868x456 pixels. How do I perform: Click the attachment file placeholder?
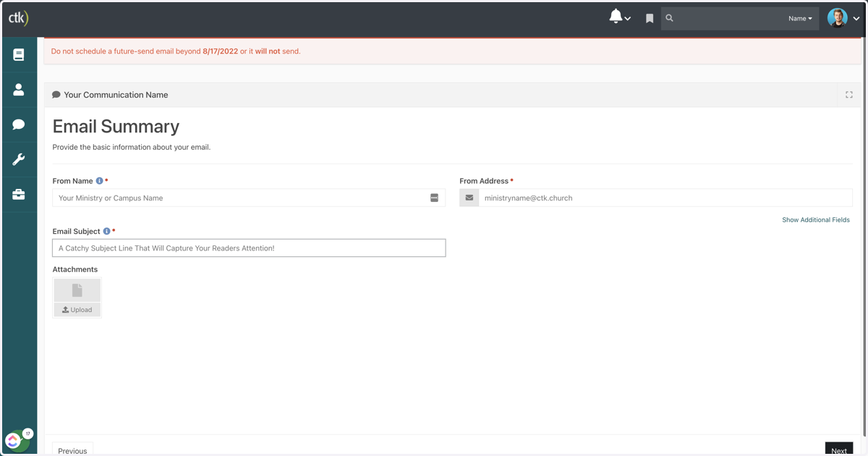(77, 290)
